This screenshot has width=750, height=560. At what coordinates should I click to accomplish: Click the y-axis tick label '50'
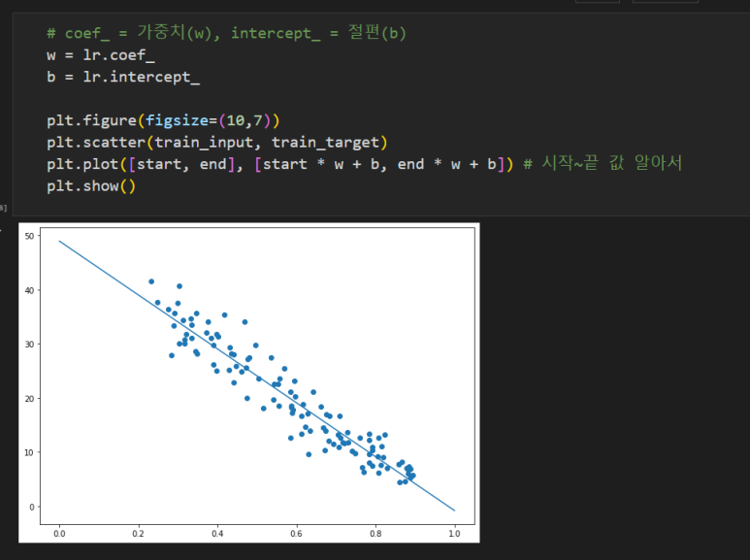click(x=30, y=236)
